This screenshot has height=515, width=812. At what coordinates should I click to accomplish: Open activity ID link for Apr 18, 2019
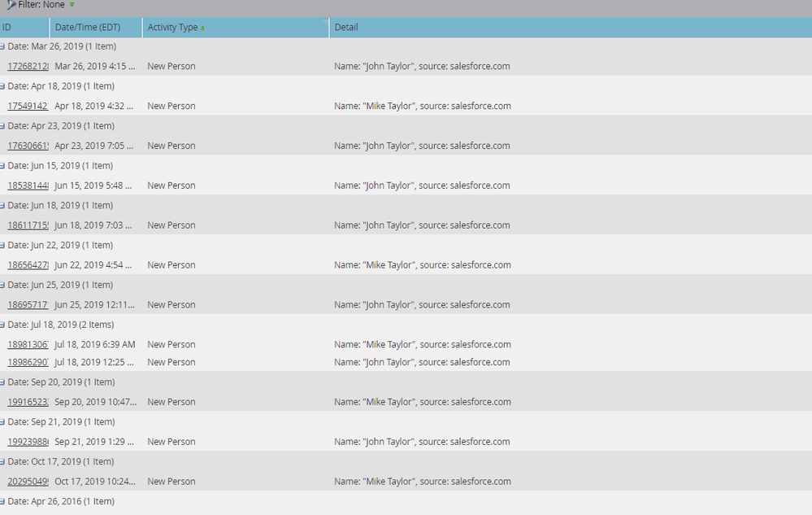click(x=28, y=107)
